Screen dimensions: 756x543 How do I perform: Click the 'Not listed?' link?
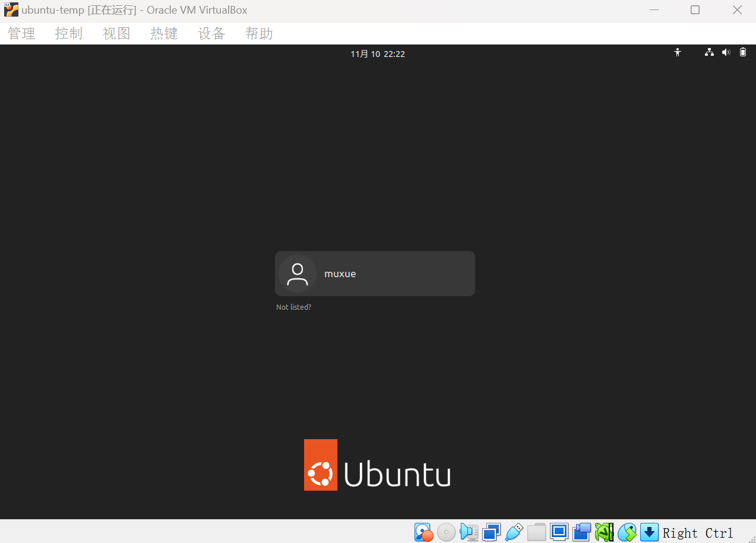pos(293,307)
